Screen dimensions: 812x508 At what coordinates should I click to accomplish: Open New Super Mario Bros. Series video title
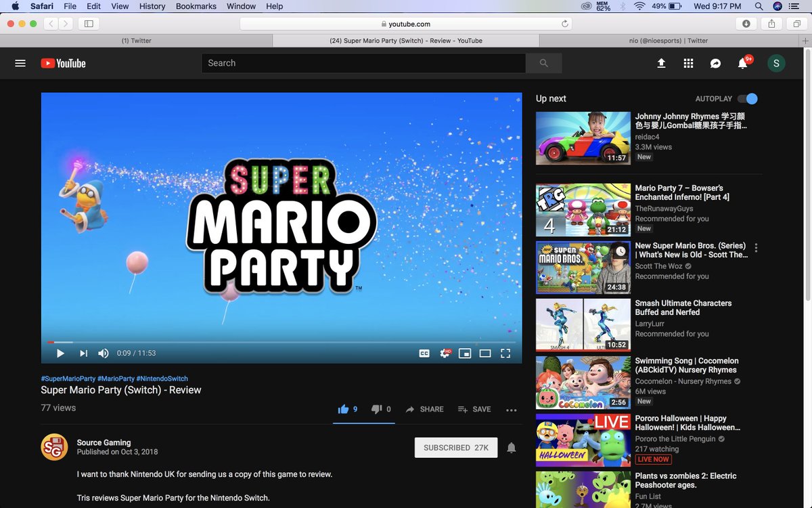(691, 250)
